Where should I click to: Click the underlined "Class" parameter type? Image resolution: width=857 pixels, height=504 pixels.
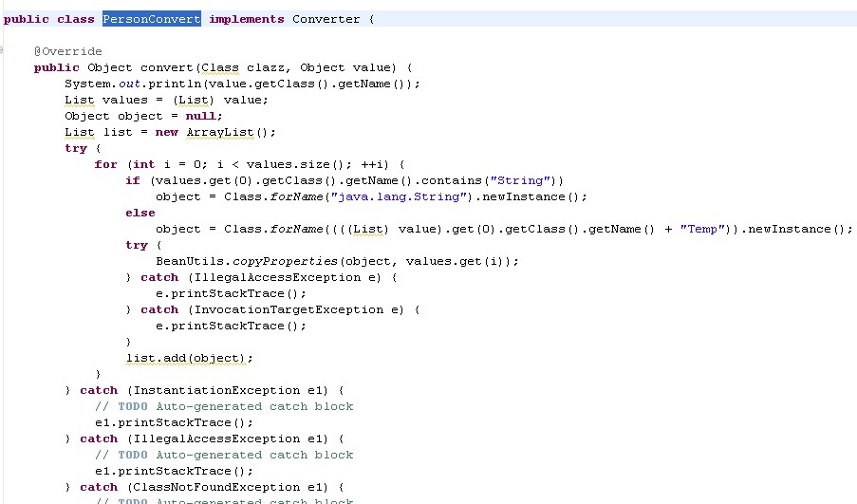pyautogui.click(x=220, y=67)
